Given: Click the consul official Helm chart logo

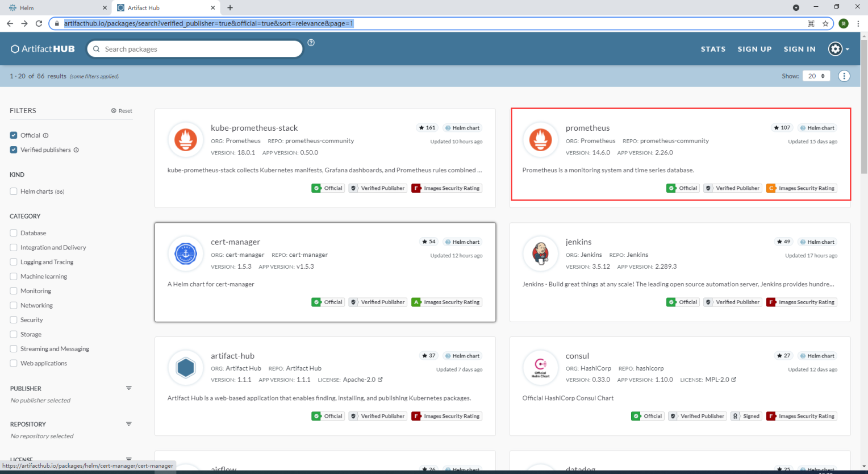Looking at the screenshot, I should click(541, 368).
